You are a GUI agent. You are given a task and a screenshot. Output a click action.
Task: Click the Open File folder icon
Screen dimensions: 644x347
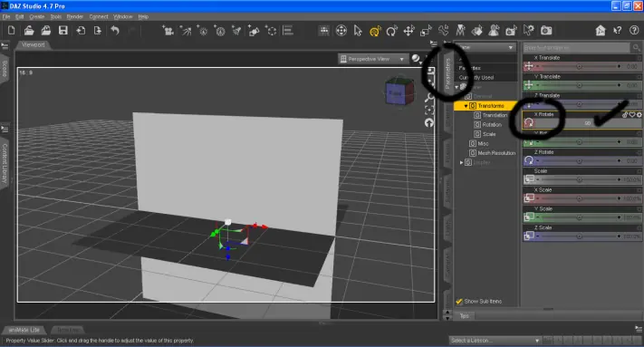(29, 31)
